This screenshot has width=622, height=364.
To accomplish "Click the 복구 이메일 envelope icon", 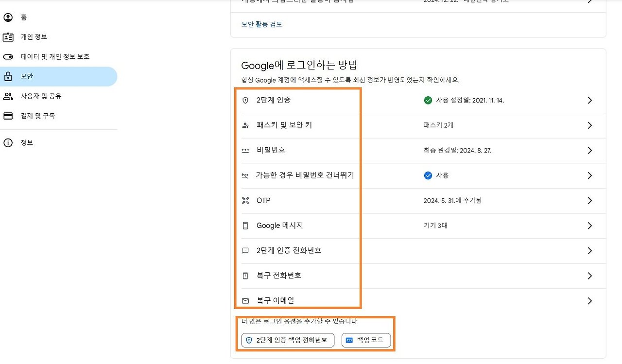I will pos(245,300).
